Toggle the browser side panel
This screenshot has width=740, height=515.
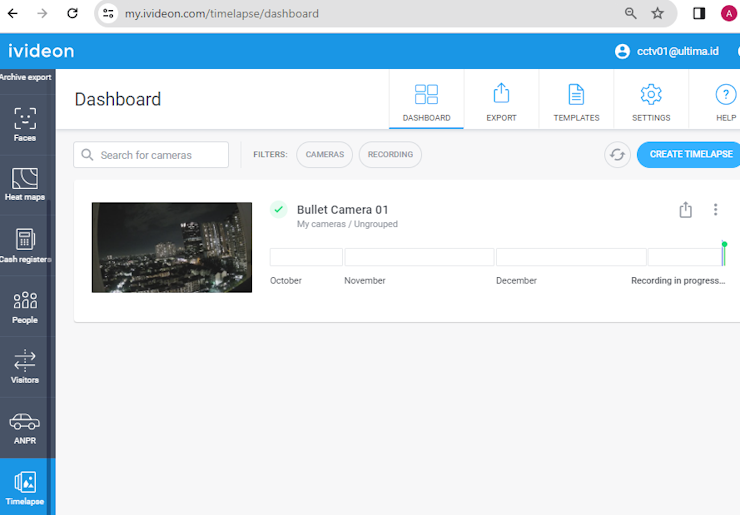(699, 13)
